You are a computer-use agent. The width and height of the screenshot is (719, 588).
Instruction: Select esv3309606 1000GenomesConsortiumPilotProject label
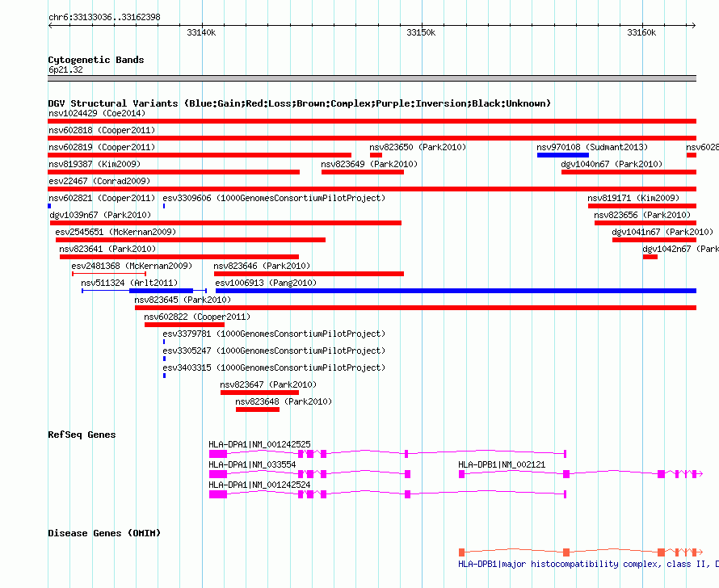pos(274,198)
